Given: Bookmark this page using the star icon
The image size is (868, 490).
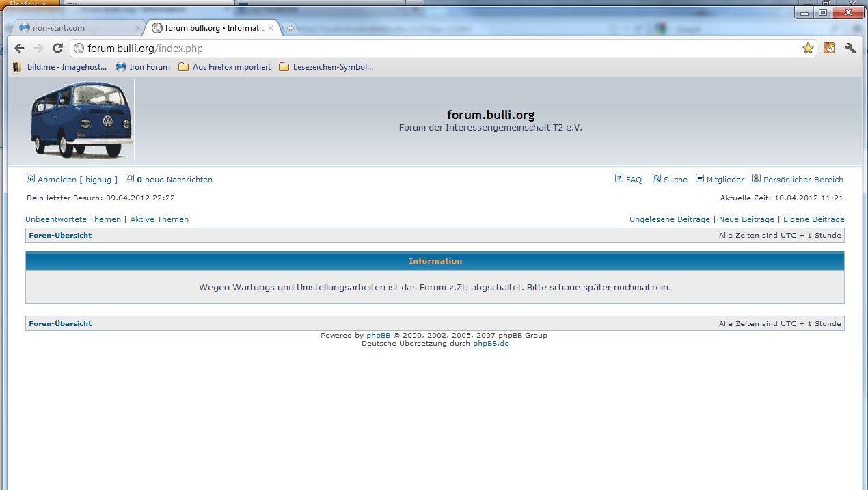Looking at the screenshot, I should (x=808, y=48).
